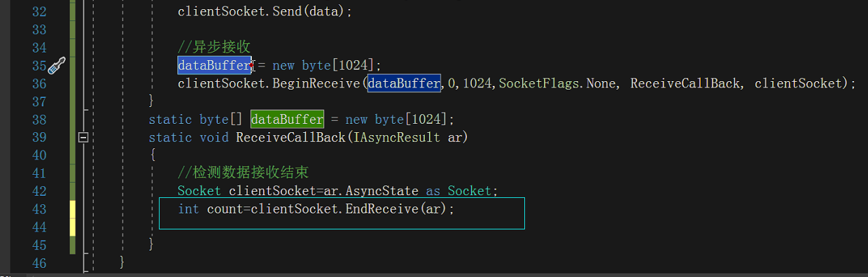Click line number 39 in the margin
This screenshot has width=868, height=277.
39,138
